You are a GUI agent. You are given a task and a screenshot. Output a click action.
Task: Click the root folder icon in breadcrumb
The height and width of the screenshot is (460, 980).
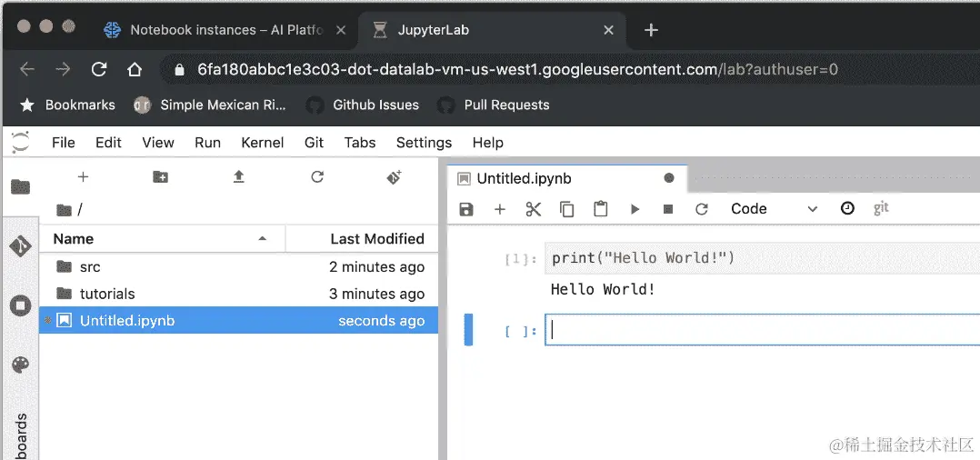[64, 210]
